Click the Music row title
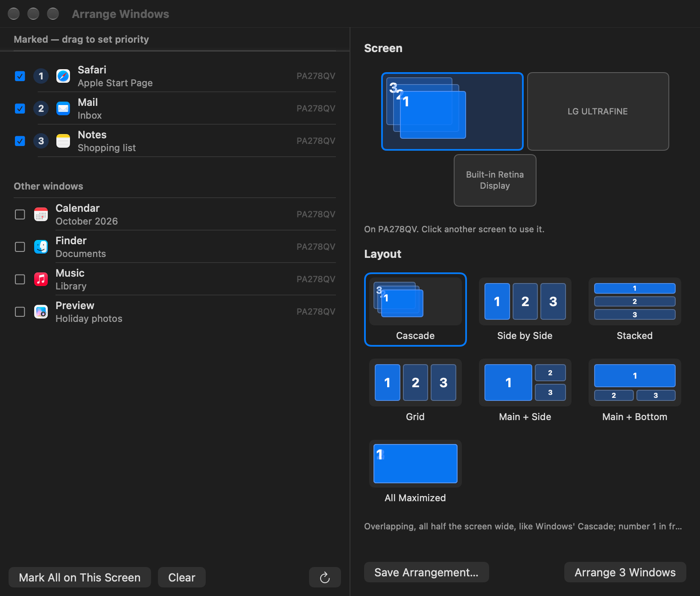Image resolution: width=700 pixels, height=596 pixels. 70,273
